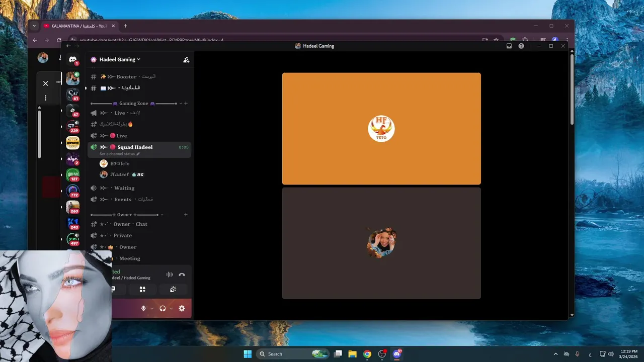Screen dimensions: 644x362
Task: Click the taskbar clock showing 12:19 PM
Action: [x=629, y=354]
